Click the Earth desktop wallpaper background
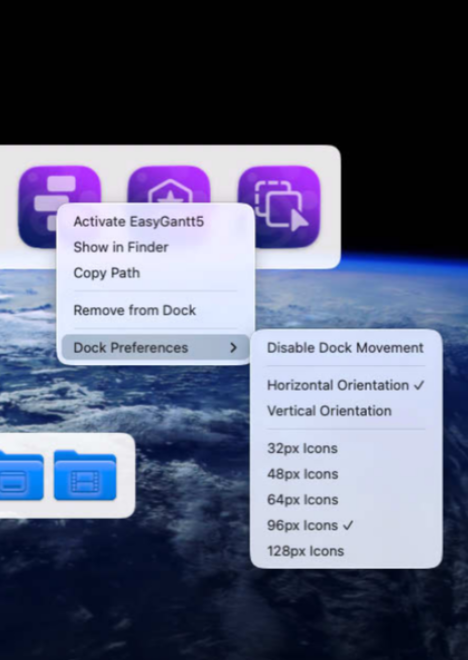Image resolution: width=468 pixels, height=660 pixels. 126,589
